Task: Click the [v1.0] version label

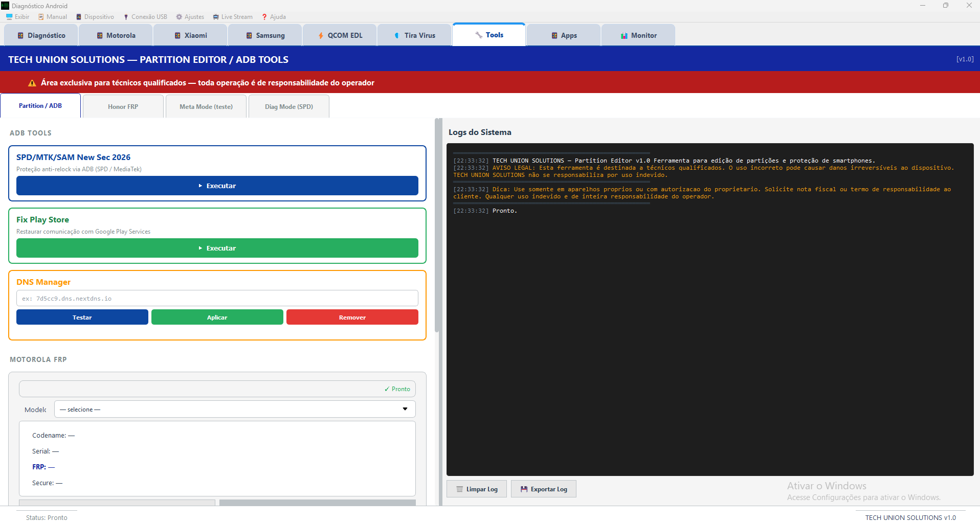Action: pos(965,59)
